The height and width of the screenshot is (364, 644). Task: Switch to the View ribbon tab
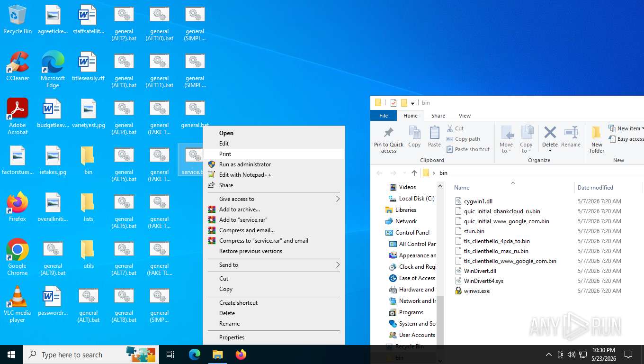tap(465, 116)
